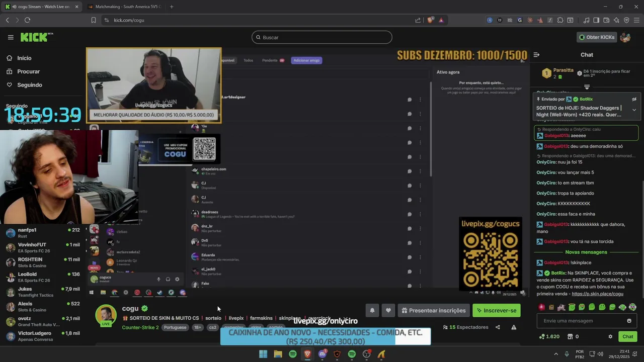
Task: Open the Kick shop icon
Action: tap(570, 336)
